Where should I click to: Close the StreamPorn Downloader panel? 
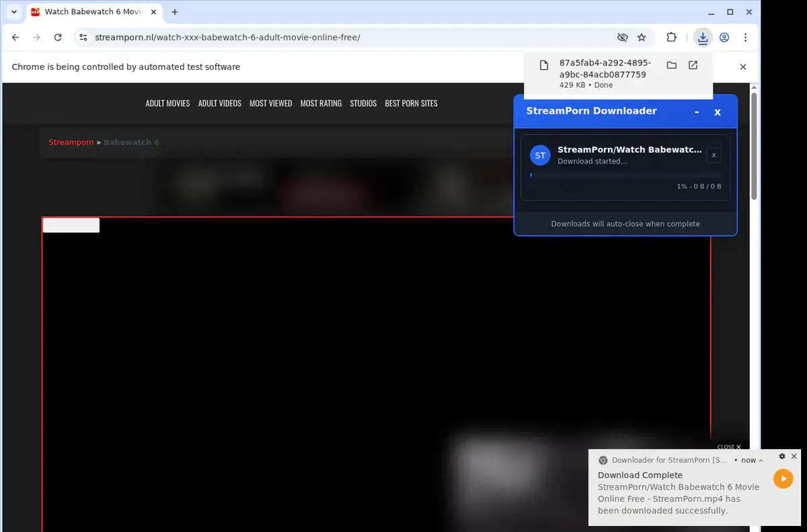click(x=718, y=112)
